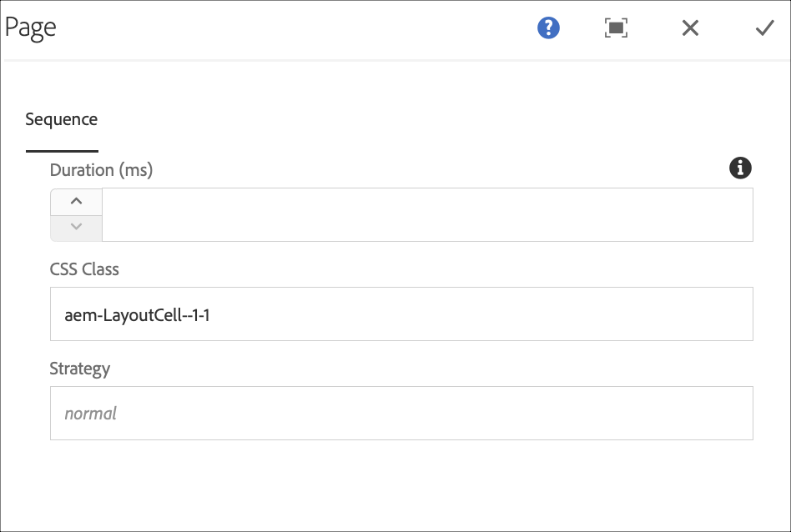Click the "Page" dialog title
Image resolution: width=791 pixels, height=532 pixels.
click(x=31, y=28)
